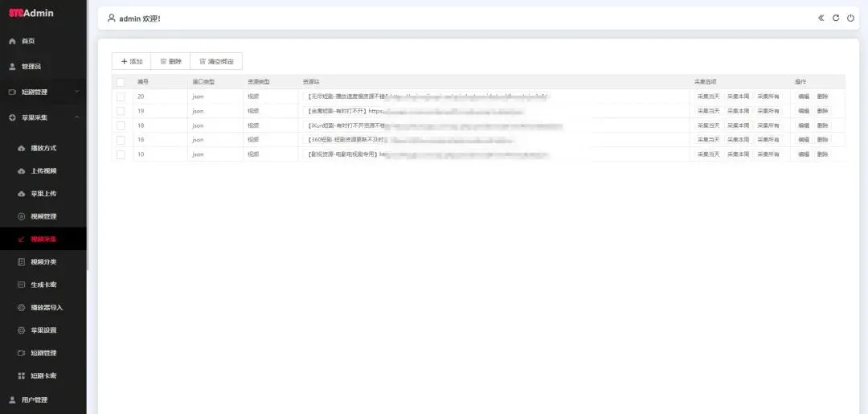Click the grid icon beside 短剧卡密
Viewport: 868px width, 414px height.
pyautogui.click(x=22, y=375)
